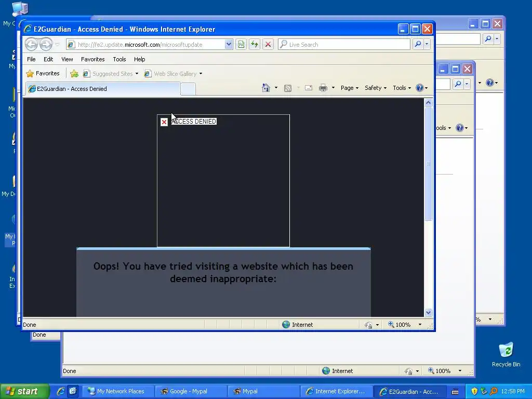Open the View menu

(67, 59)
